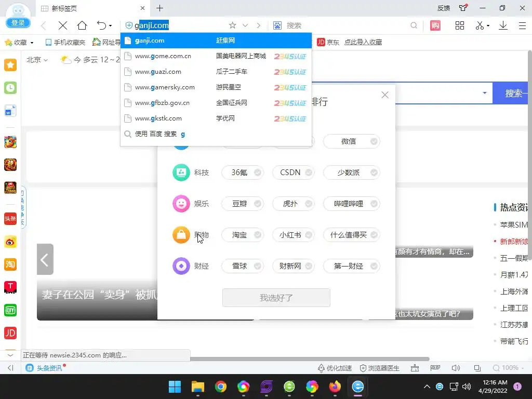Toggle the 微信 option
This screenshot has height=399, width=532.
click(352, 141)
